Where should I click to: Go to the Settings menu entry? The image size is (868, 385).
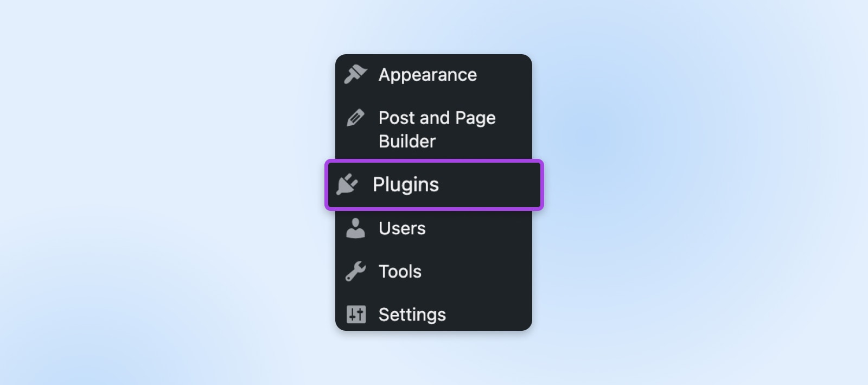coord(412,314)
